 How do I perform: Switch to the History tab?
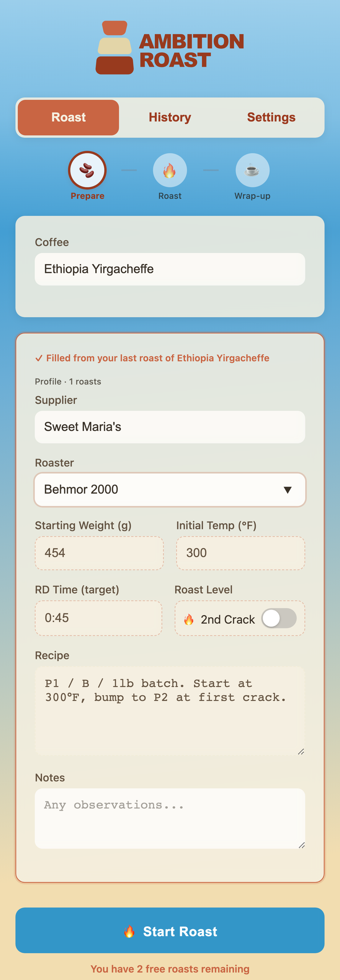169,117
